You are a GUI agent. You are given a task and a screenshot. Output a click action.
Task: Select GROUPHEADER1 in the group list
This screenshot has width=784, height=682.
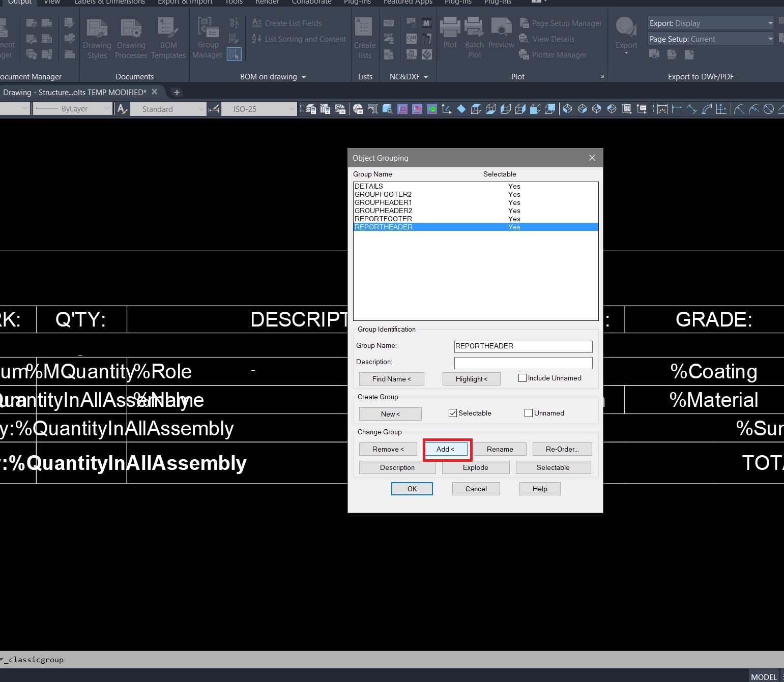click(476, 202)
